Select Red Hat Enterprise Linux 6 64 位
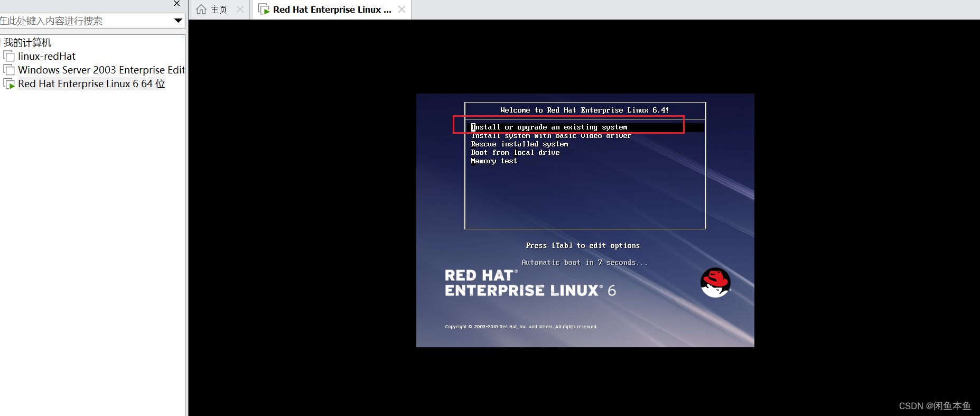980x416 pixels. 91,84
